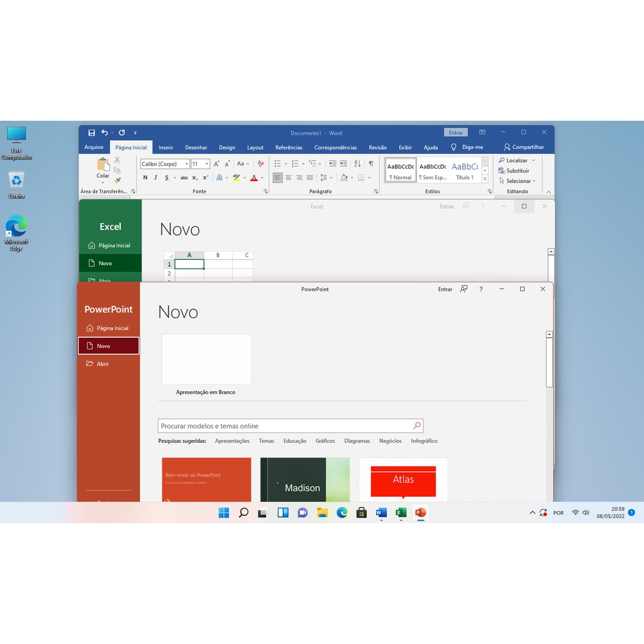This screenshot has height=644, width=644.
Task: Expand the Word styles gallery arrow
Action: coord(485,179)
